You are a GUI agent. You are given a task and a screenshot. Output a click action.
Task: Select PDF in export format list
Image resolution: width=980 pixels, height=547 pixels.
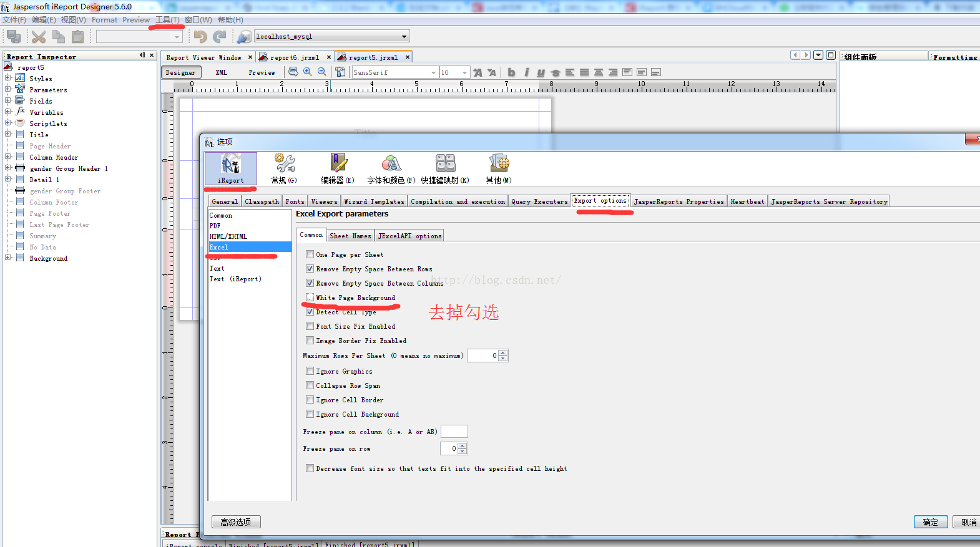(250, 226)
